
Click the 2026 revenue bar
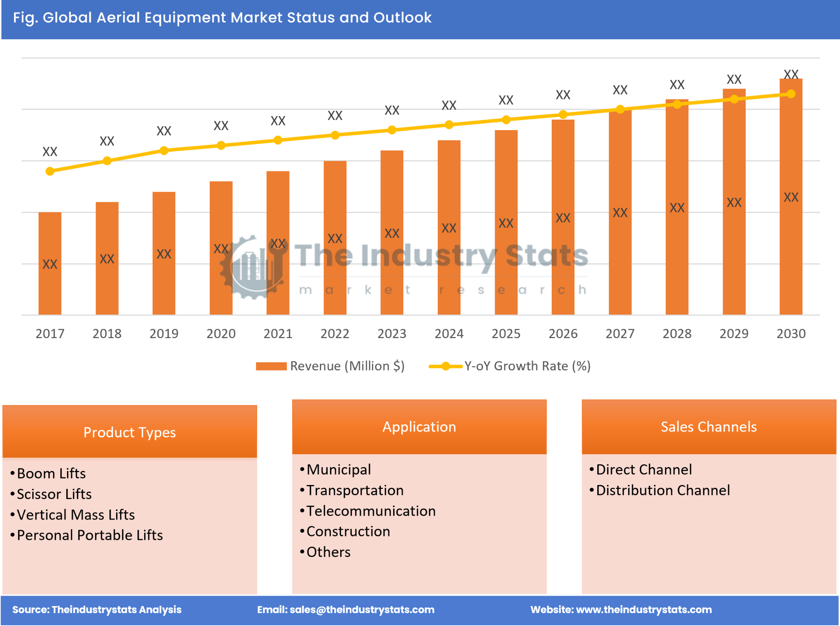563,217
